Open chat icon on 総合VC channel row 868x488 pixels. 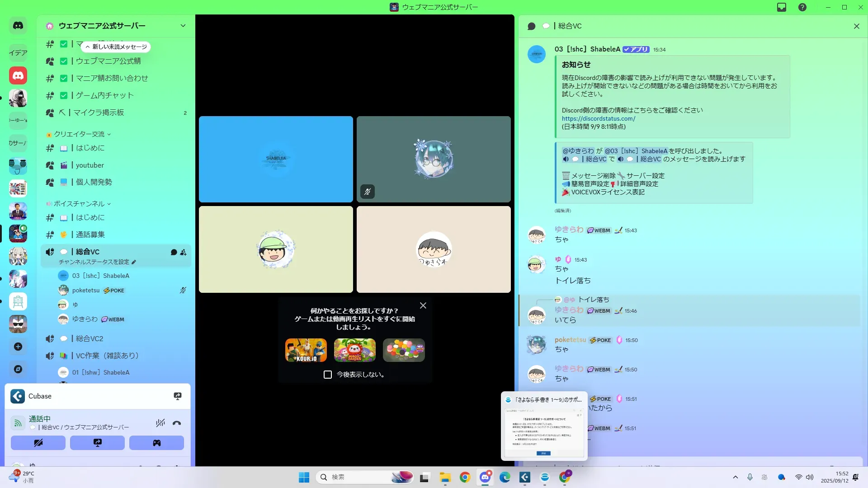click(174, 252)
